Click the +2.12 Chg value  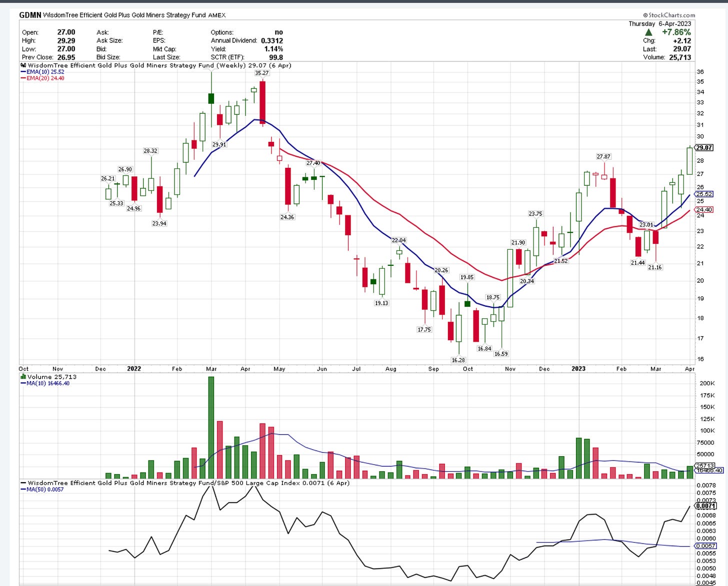682,40
